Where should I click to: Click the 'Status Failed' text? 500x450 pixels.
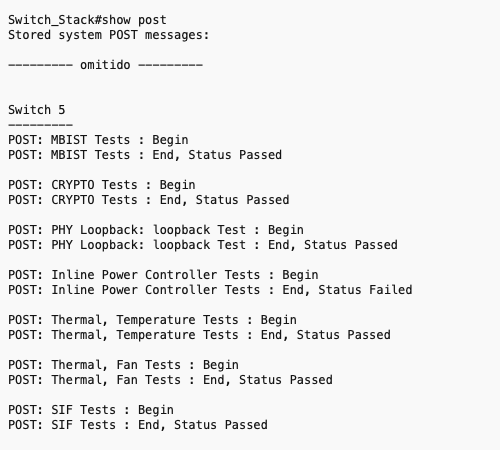click(365, 290)
